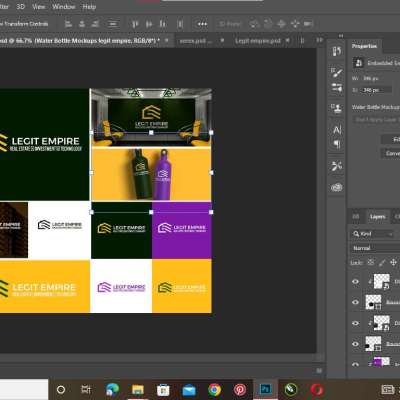Toggle visibility of second layer row
The width and height of the screenshot is (400, 400).
coord(356,302)
